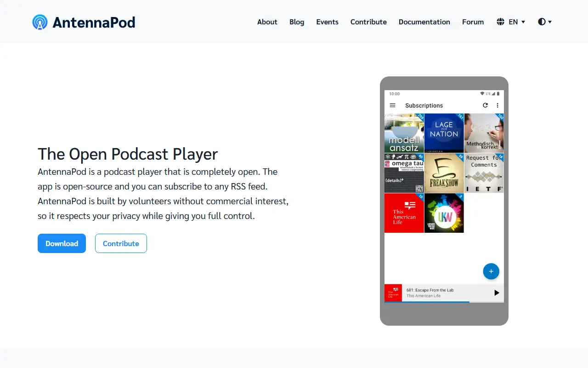Open the Request for Comments cover
Image resolution: width=588 pixels, height=368 pixels.
pos(484,173)
